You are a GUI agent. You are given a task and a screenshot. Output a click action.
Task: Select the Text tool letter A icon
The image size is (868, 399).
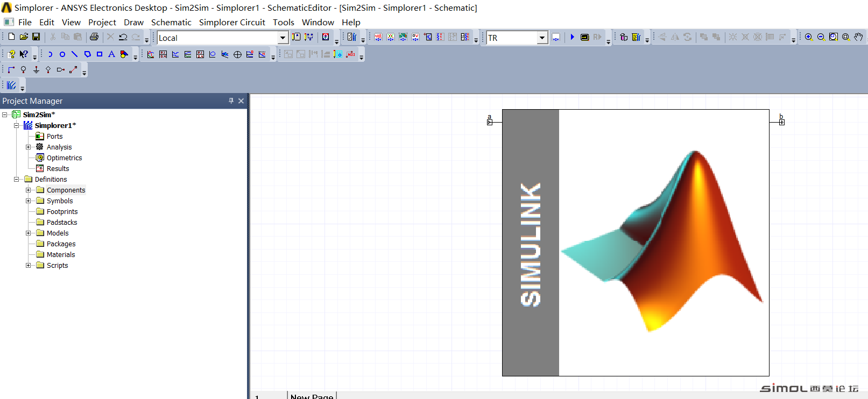tap(111, 54)
